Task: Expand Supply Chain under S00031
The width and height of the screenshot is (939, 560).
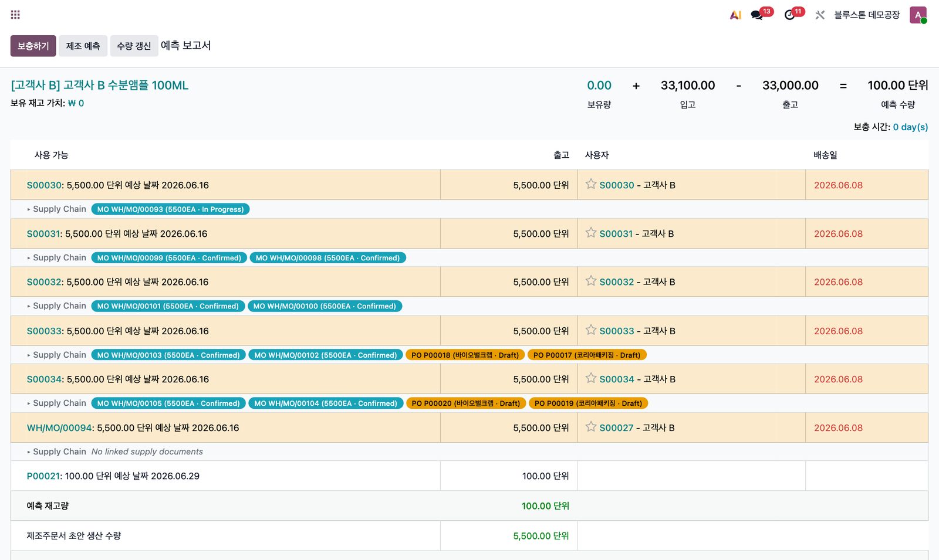Action: (56, 258)
